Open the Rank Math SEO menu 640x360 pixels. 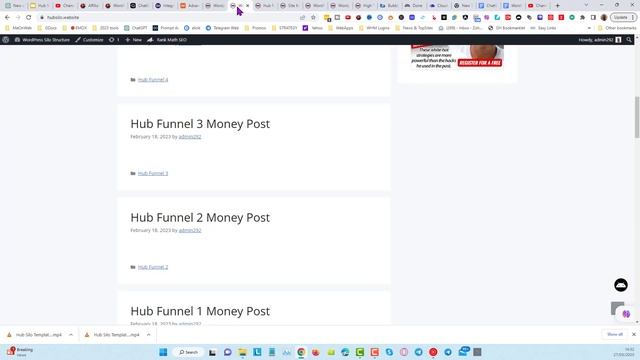click(x=167, y=40)
